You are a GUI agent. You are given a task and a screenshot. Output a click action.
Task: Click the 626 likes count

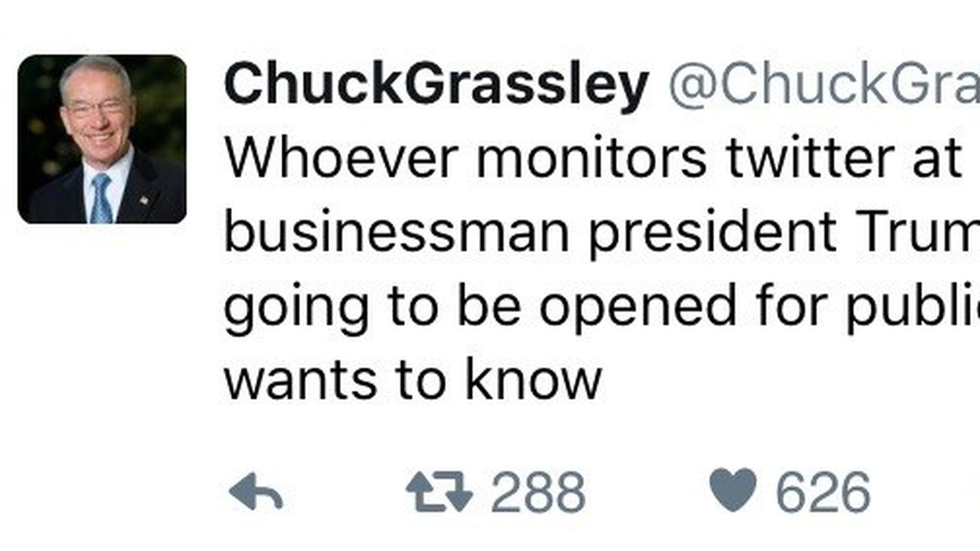click(x=823, y=492)
